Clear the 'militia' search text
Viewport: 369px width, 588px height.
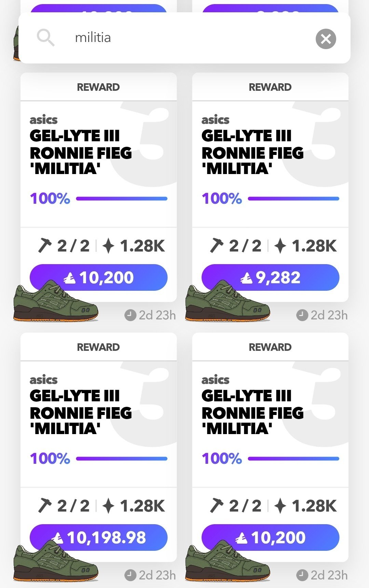(326, 39)
